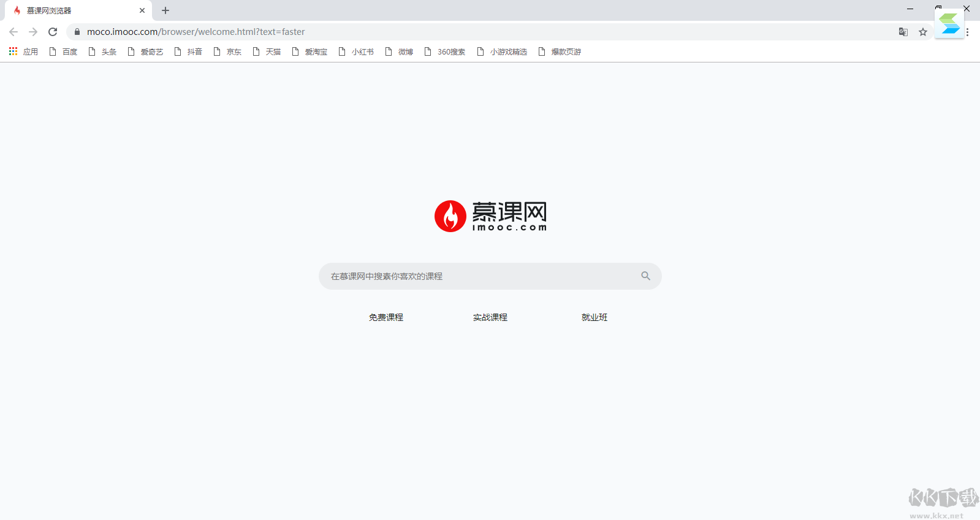The height and width of the screenshot is (520, 980).
Task: Reload the current page
Action: click(53, 32)
